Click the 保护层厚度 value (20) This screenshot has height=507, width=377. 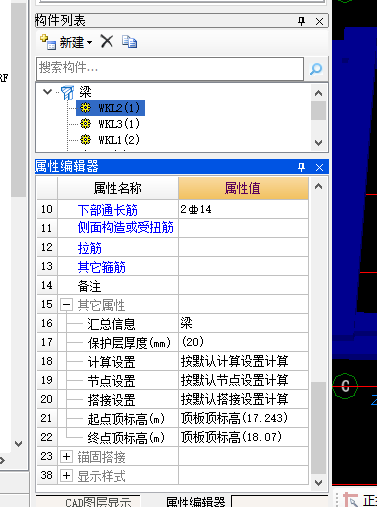click(243, 342)
